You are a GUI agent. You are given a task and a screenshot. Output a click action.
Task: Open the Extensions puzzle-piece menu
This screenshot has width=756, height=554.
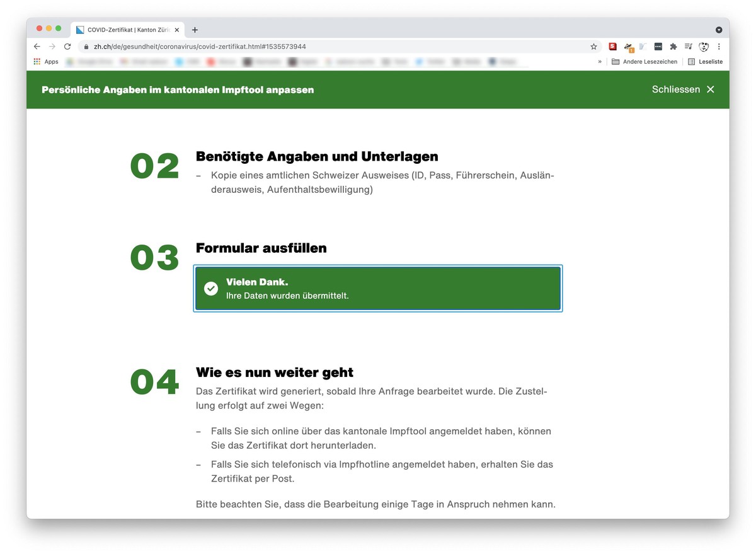[x=673, y=47]
